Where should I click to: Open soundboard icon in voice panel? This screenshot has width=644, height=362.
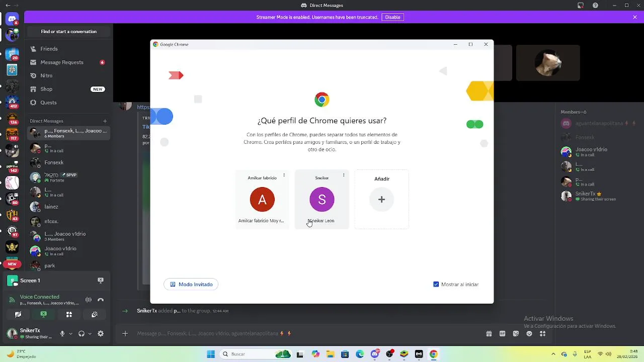point(95,314)
